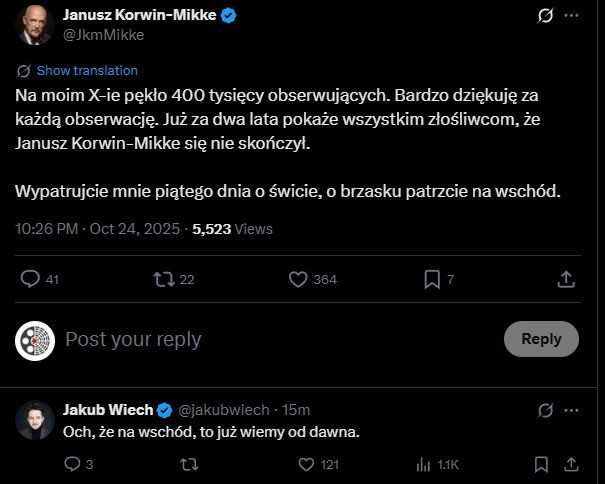Reply to Jakub Wiech's comment
The image size is (605, 484).
[x=72, y=464]
